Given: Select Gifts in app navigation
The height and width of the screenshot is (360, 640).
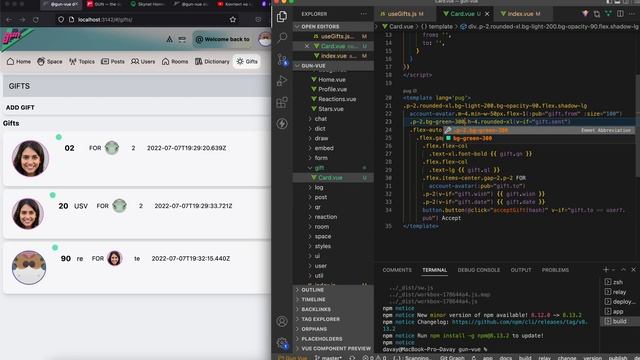Looking at the screenshot, I should click(x=247, y=62).
